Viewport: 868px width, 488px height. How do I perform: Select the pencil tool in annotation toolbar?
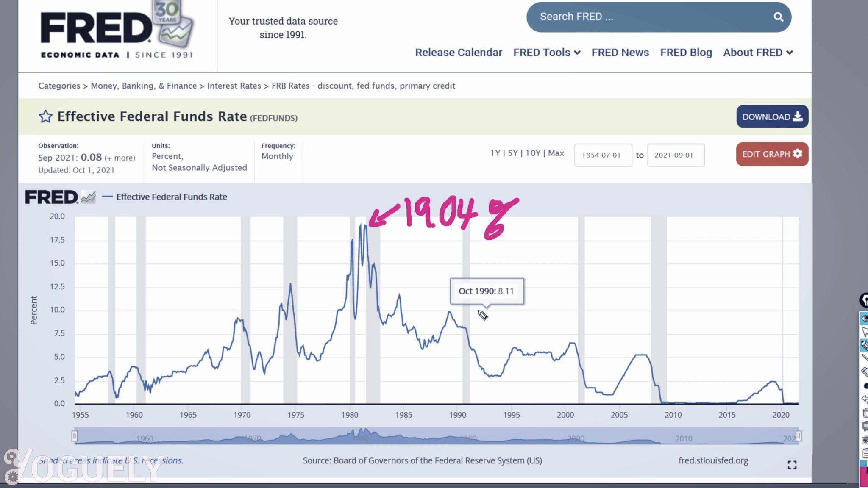coord(865,346)
